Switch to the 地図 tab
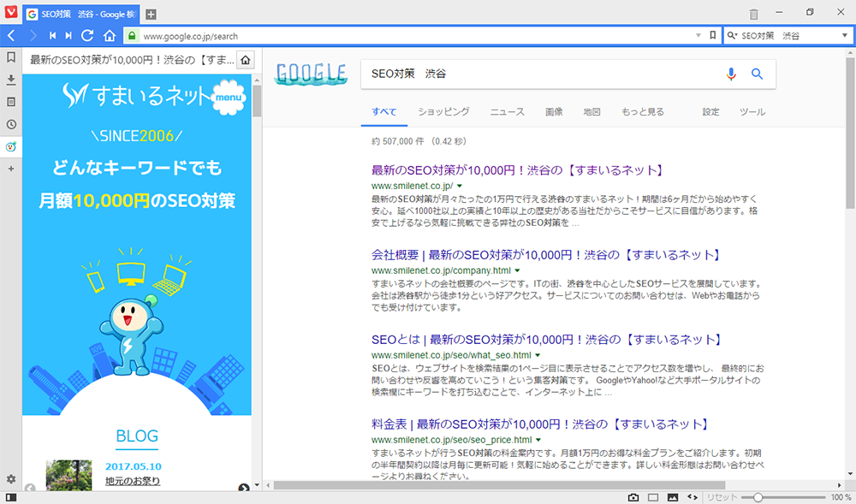856x504 pixels. tap(591, 112)
